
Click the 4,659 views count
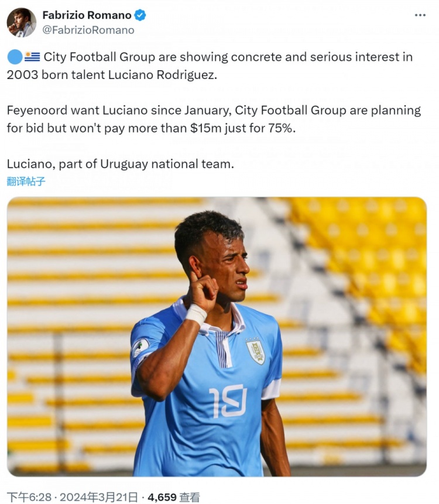point(162,497)
